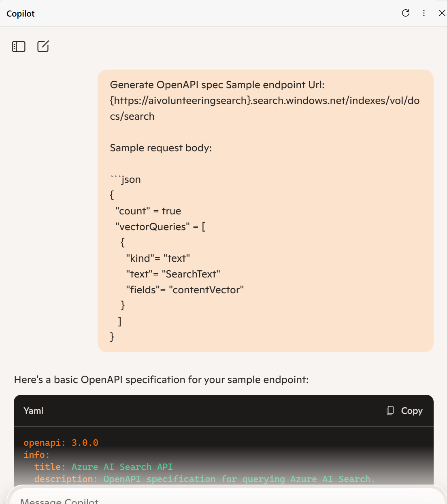Click the 'Yaml' code block label
Image resolution: width=447 pixels, height=504 pixels.
tap(34, 411)
